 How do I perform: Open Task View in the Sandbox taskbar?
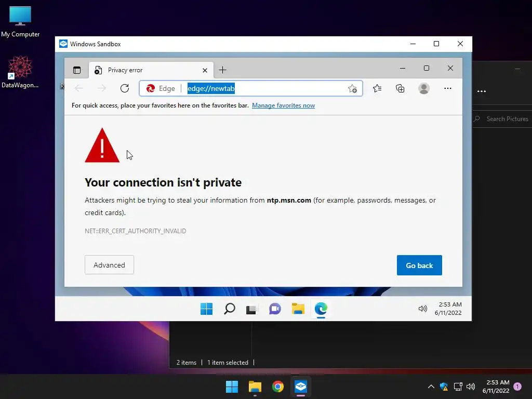(252, 309)
